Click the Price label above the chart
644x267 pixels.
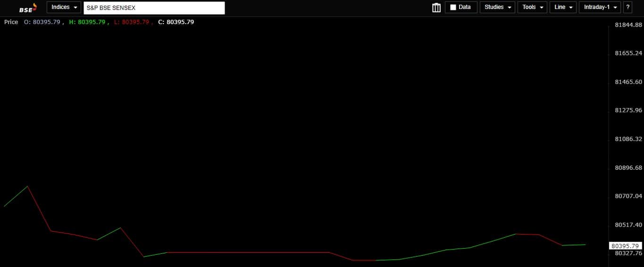(11, 22)
